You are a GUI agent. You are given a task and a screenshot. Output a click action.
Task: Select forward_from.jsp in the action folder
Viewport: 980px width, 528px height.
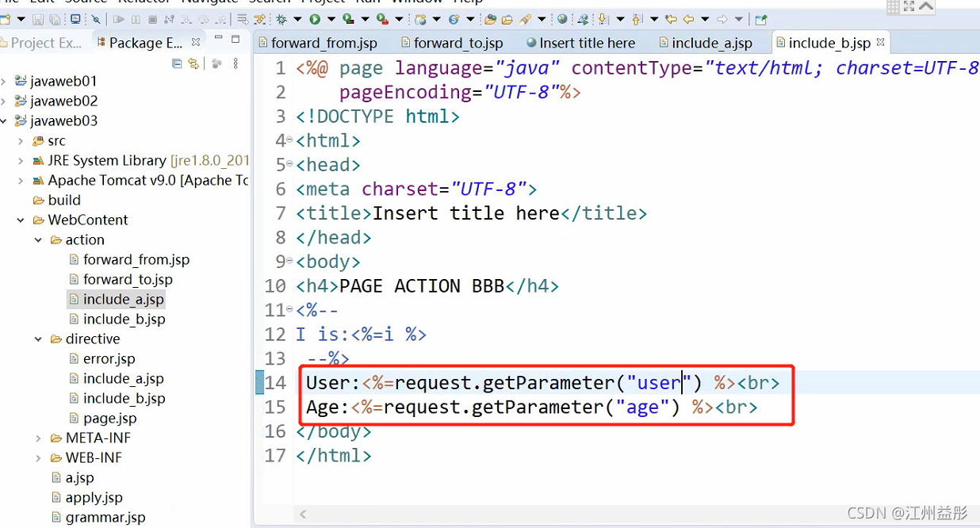tap(129, 259)
